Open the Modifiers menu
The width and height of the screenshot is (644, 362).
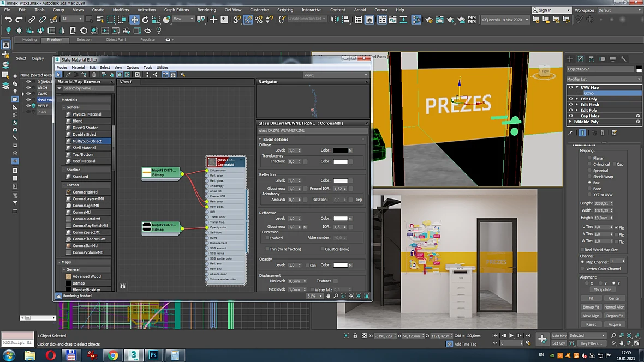point(121,10)
